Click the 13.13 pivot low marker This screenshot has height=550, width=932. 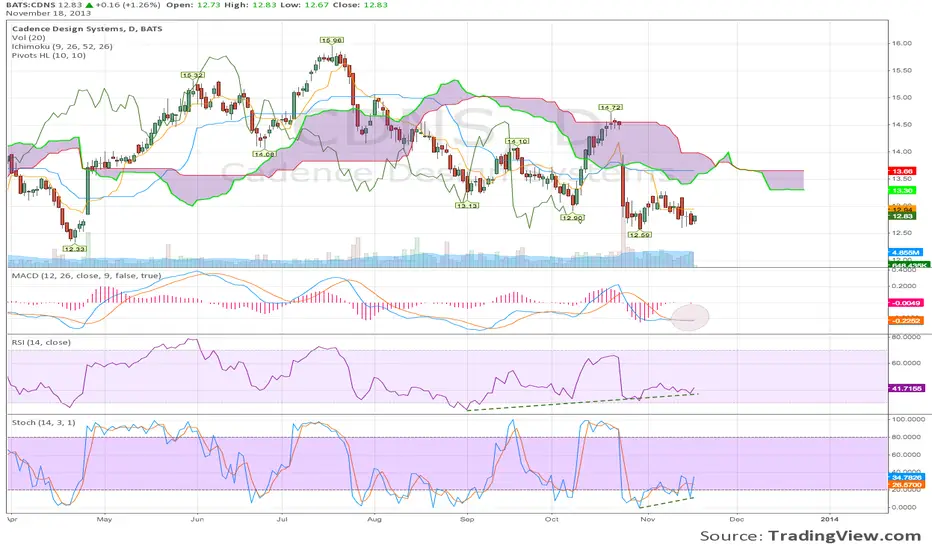[x=467, y=206]
